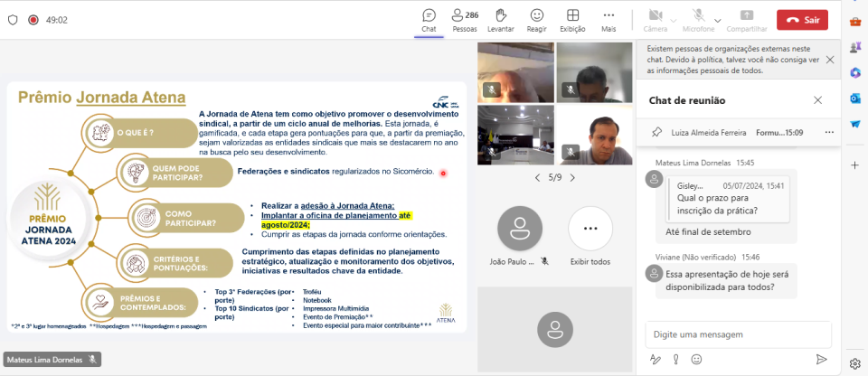
Task: Open the Reagir reactions menu
Action: (536, 21)
